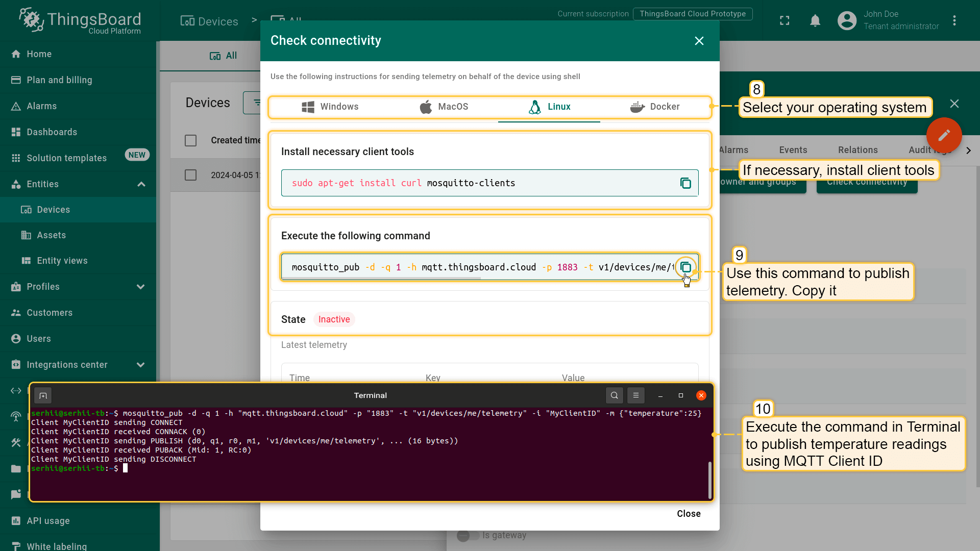Collapse the Entities menu section
This screenshot has height=551, width=980.
141,184
